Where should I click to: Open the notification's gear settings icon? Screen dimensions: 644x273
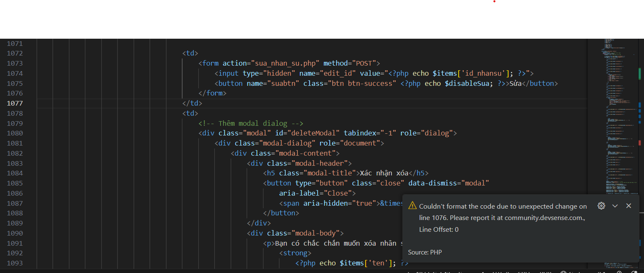(x=601, y=206)
